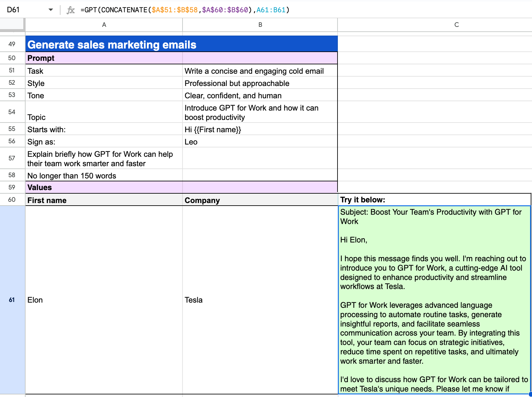Select column A header

[x=104, y=25]
